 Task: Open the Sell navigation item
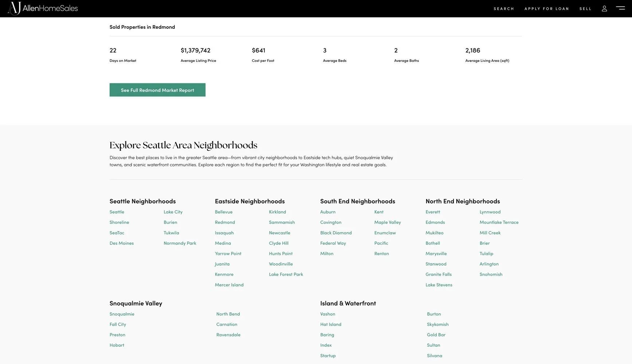(x=585, y=9)
